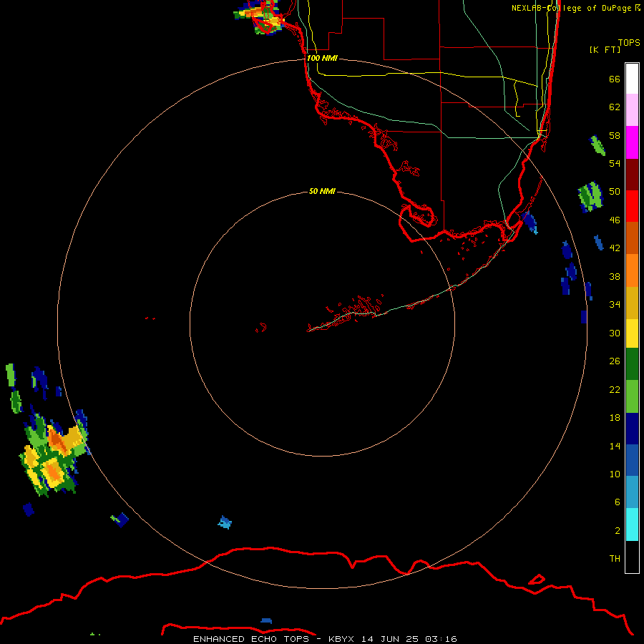Click the '2' legend value

coord(618,531)
